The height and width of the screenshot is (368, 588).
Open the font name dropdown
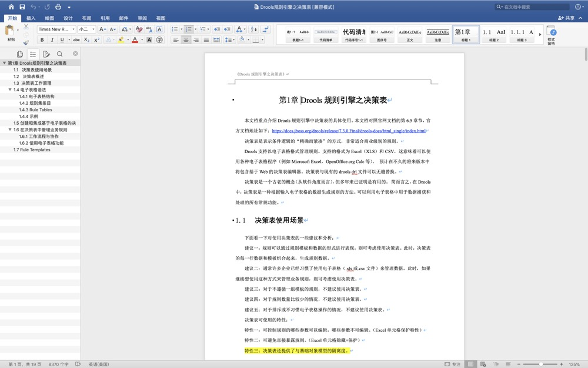pos(73,29)
